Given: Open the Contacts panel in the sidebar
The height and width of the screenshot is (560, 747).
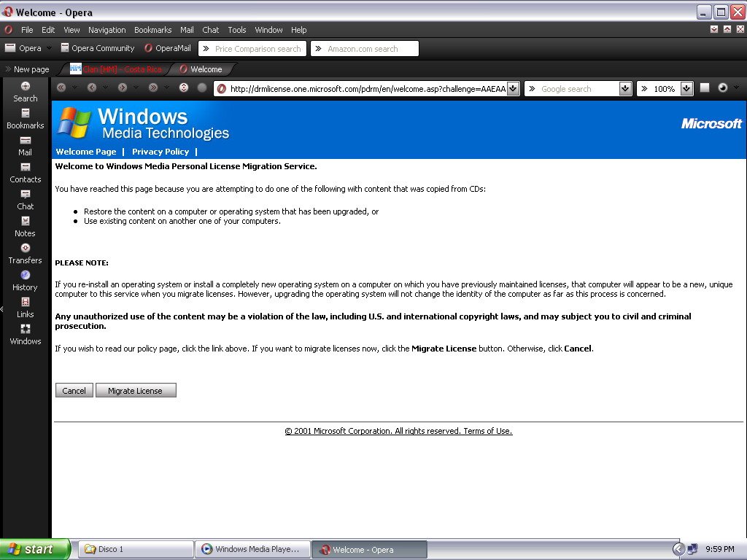Looking at the screenshot, I should (x=26, y=173).
